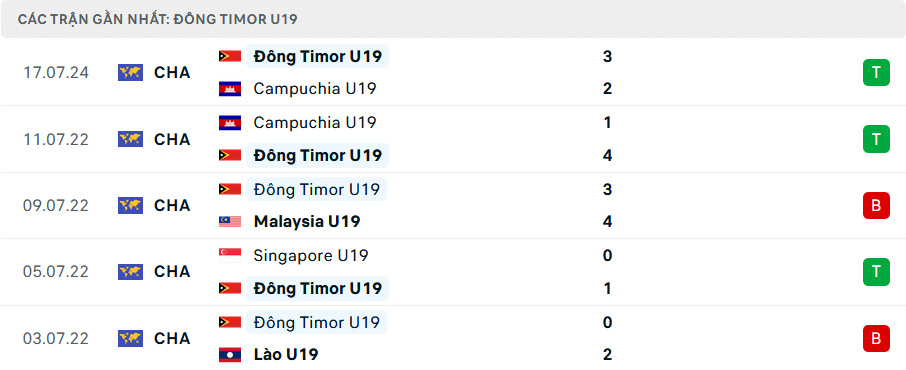Screen dimensions: 906x370
Task: Click the green T result badge for 17.07.24
Action: (x=877, y=72)
